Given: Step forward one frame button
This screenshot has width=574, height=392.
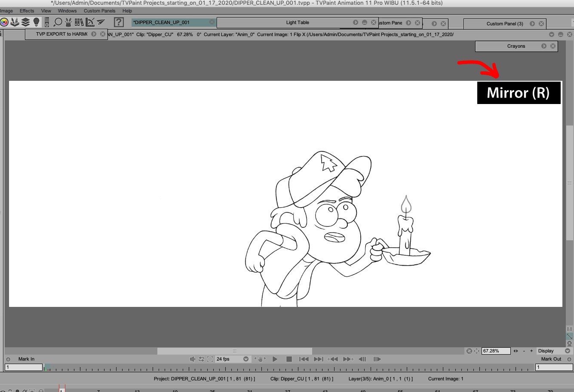Looking at the screenshot, I should point(377,359).
